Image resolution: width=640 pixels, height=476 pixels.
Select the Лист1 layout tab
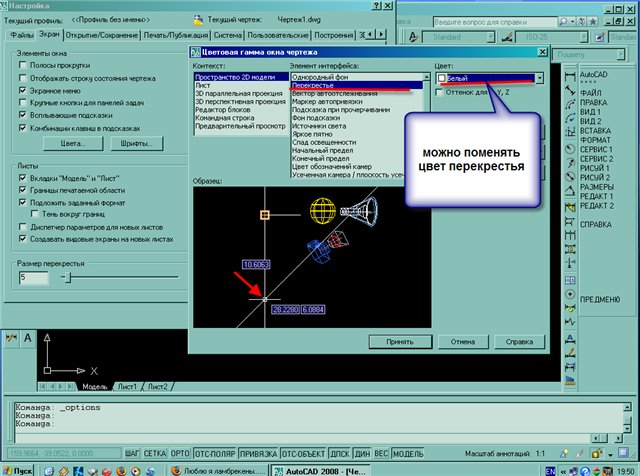[126, 385]
